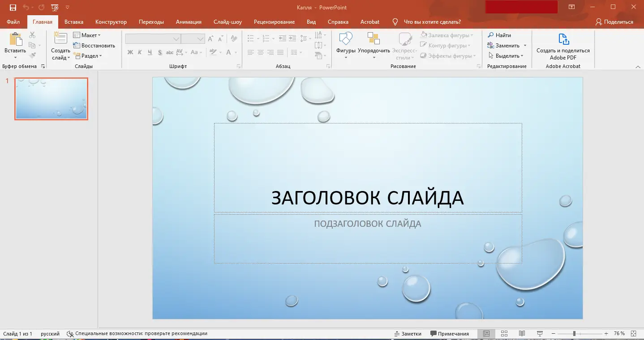
Task: Click the columns icon in Абзац
Action: point(293,52)
